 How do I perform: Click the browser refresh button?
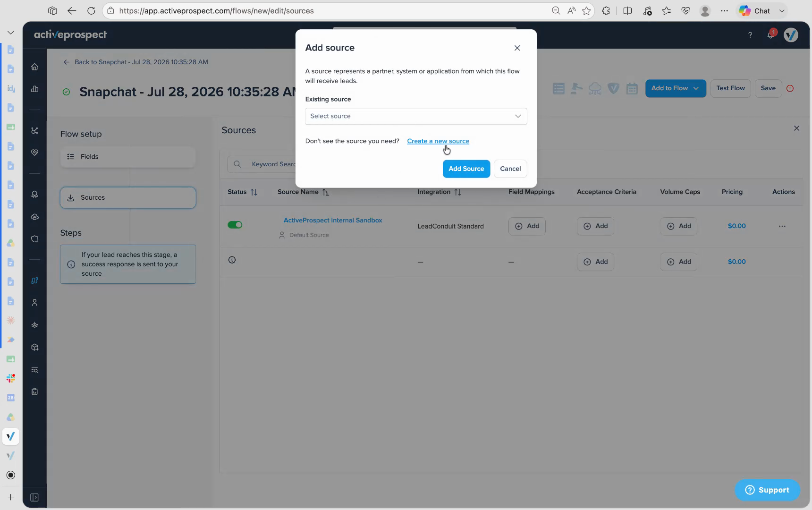pyautogui.click(x=91, y=11)
